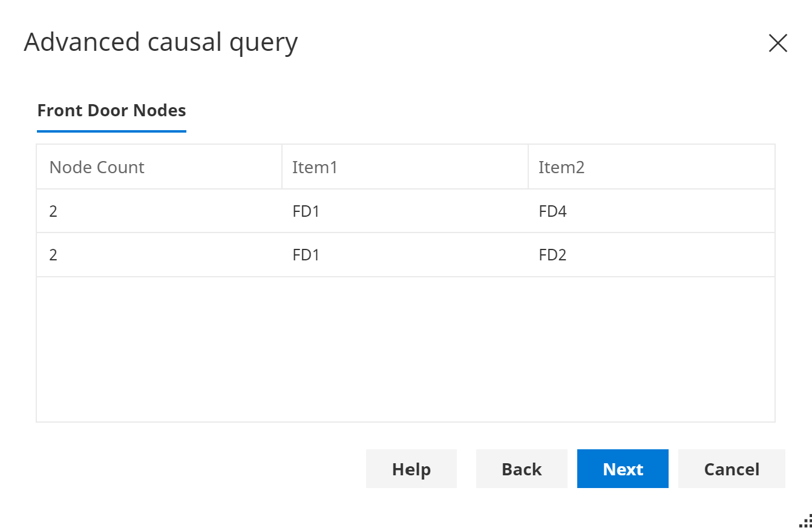
Task: Click the Item1 column header
Action: tap(315, 167)
